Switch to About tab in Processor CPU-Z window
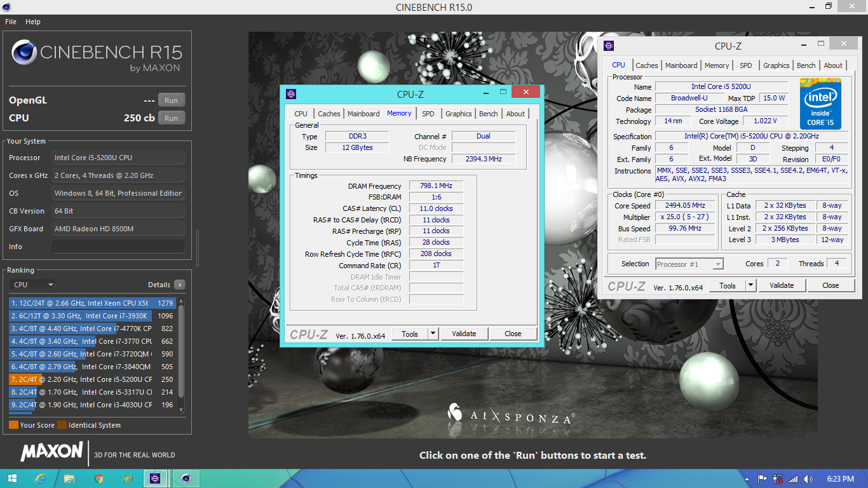Viewport: 868px width, 488px height. pyautogui.click(x=834, y=65)
